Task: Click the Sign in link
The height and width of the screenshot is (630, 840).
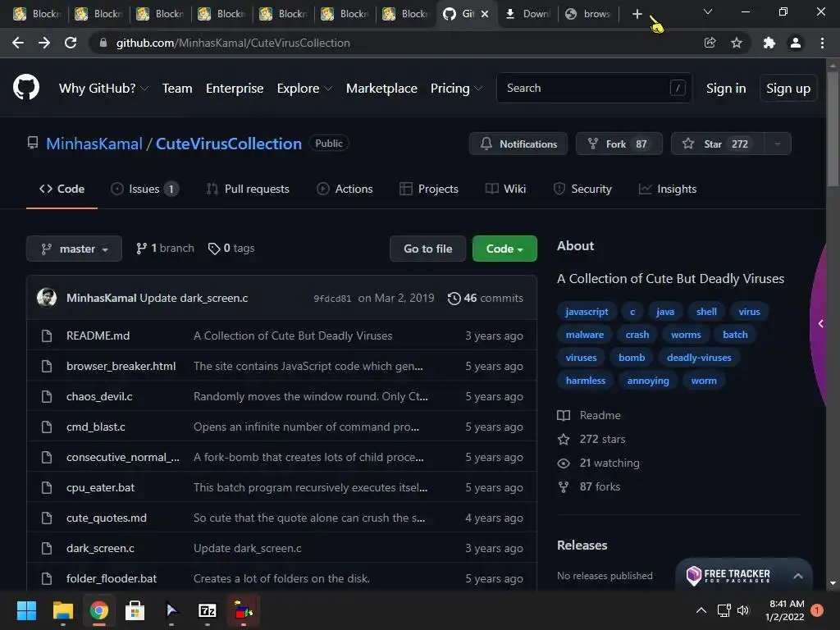Action: [x=726, y=89]
